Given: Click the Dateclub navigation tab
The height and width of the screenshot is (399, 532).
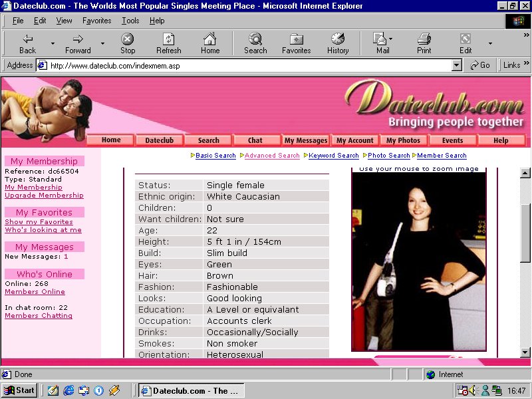Looking at the screenshot, I should tap(159, 140).
